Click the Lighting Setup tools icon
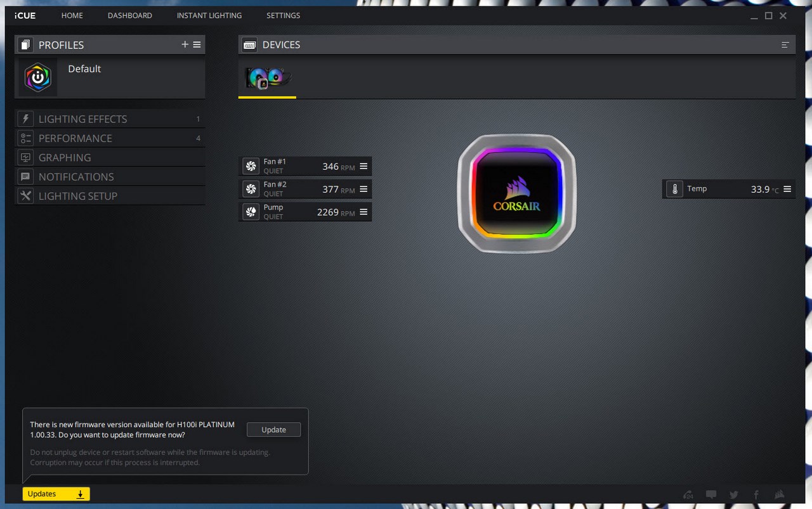Image resolution: width=812 pixels, height=509 pixels. pos(25,196)
